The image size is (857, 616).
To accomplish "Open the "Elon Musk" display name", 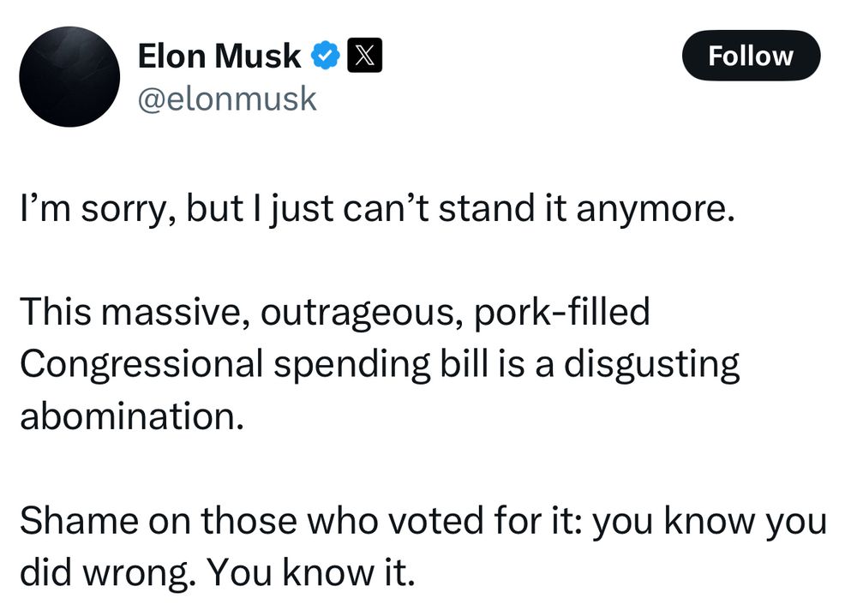I will 219,56.
